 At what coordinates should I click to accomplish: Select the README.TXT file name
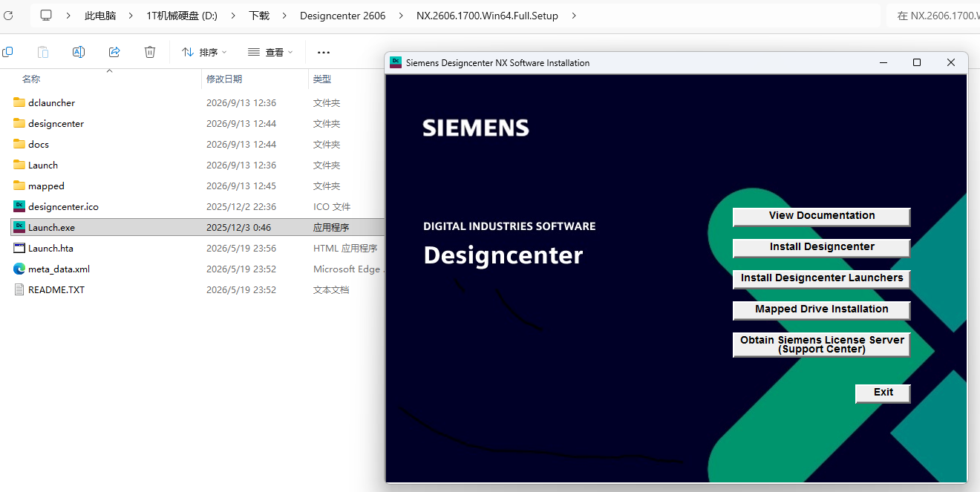[56, 289]
